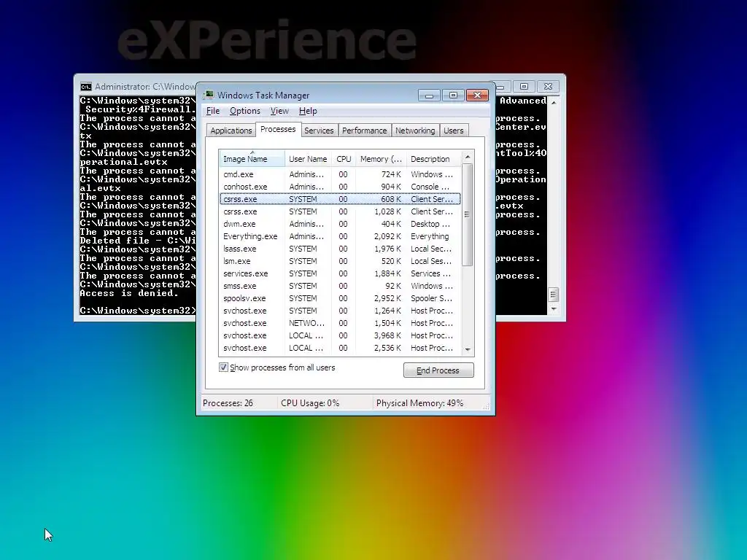Select the spoolsv.exe process

340,298
